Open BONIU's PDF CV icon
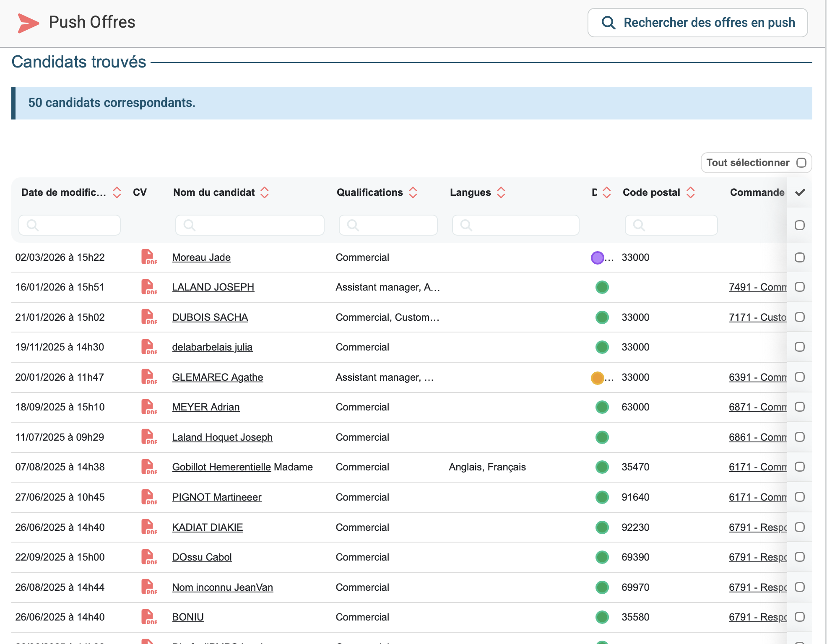Viewport: 827px width, 644px height. pyautogui.click(x=148, y=617)
